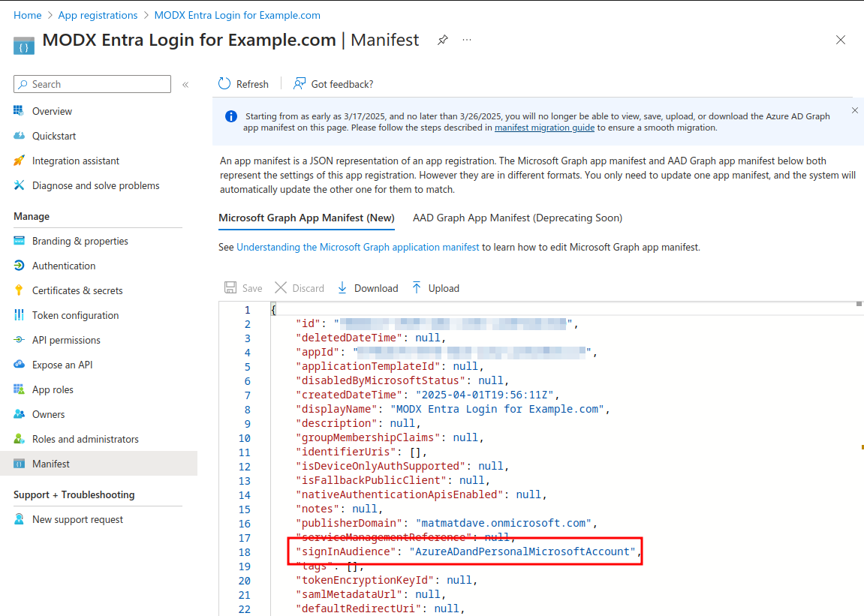
Task: Click the createdDateTime value in the editor
Action: pyautogui.click(x=484, y=395)
